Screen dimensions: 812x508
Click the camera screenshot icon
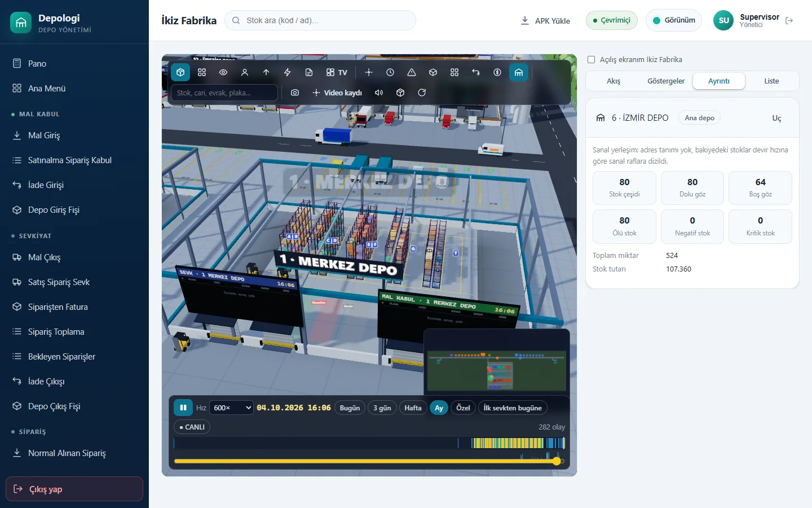coord(295,93)
